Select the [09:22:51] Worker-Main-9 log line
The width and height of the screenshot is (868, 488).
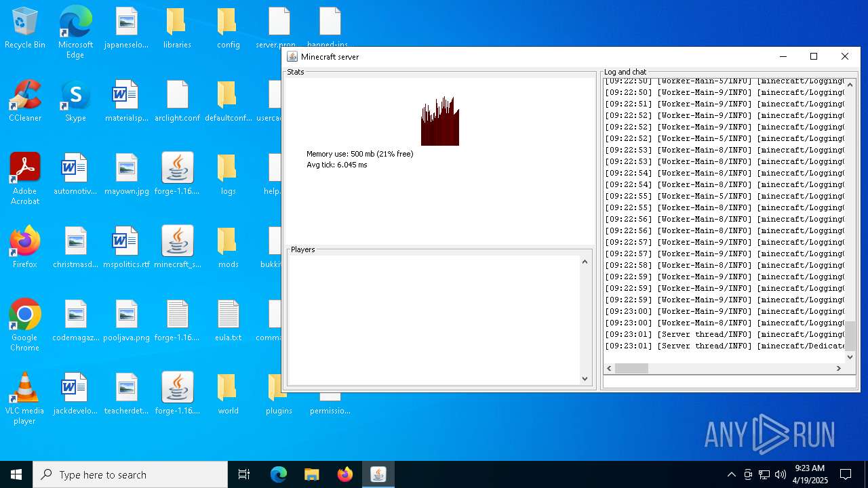point(724,104)
